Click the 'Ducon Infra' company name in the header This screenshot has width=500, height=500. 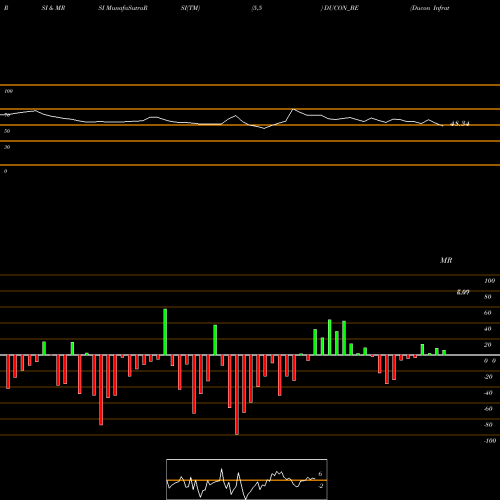(x=430, y=8)
